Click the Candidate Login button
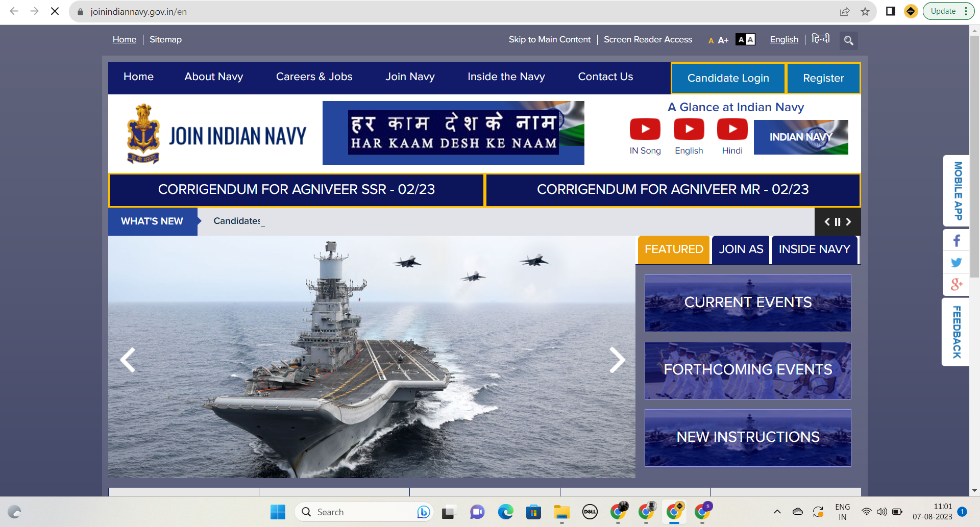Image resolution: width=980 pixels, height=527 pixels. tap(728, 78)
